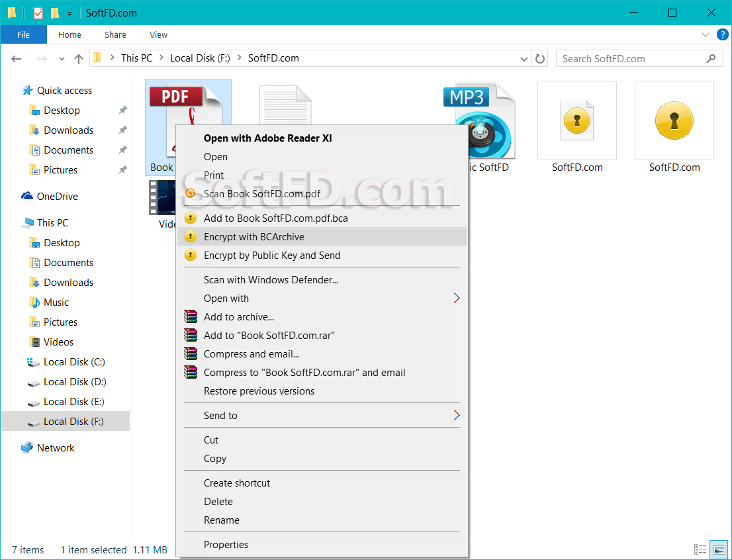The image size is (732, 560).
Task: Open Properties from context menu
Action: pyautogui.click(x=322, y=545)
